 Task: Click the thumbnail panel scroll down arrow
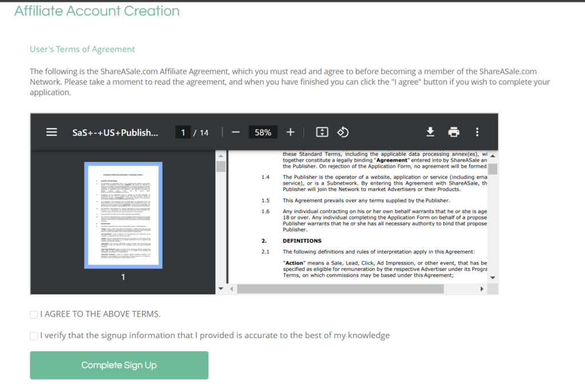221,289
